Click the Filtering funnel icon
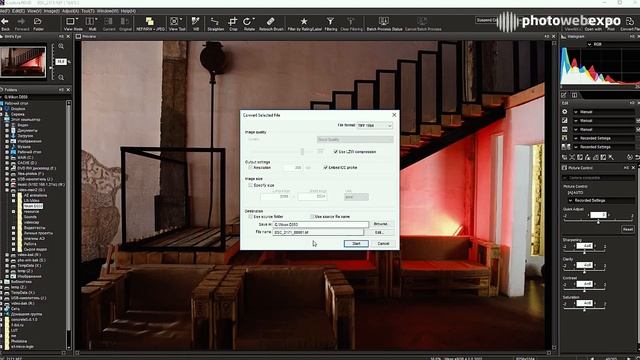The width and height of the screenshot is (640, 360). pyautogui.click(x=330, y=22)
